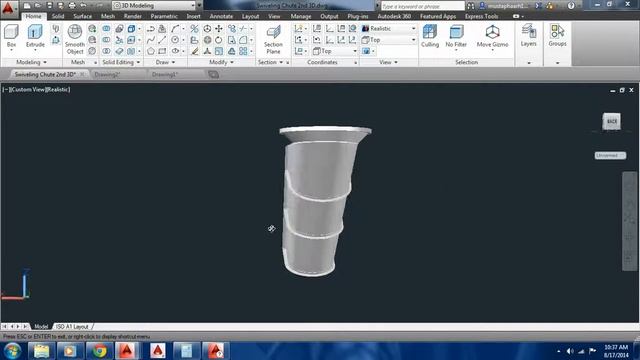Select the Erase tool in Modify
This screenshot has width=640, height=360.
pos(195,51)
